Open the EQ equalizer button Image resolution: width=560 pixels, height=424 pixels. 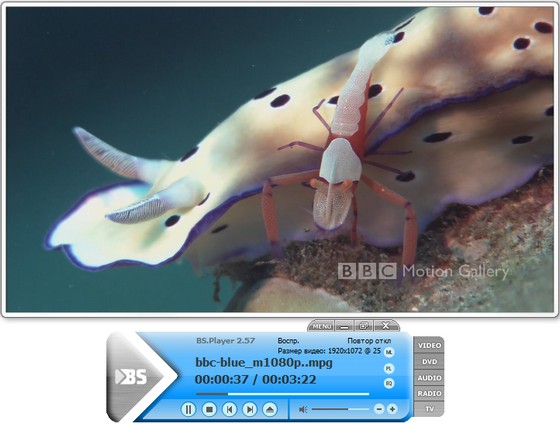(x=389, y=384)
